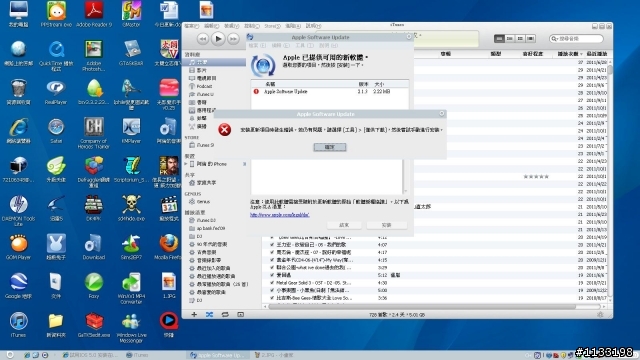Show the artwork viewer in iTunes bottom bar
640x360 pixels.
coord(240,314)
